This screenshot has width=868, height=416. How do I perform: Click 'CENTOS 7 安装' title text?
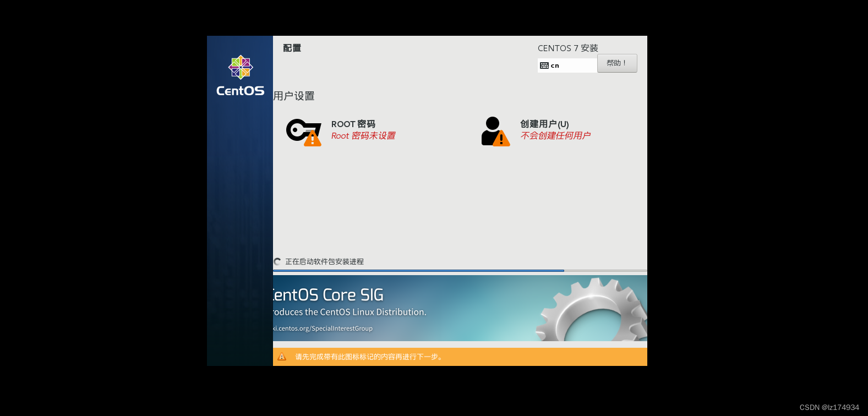coord(568,48)
